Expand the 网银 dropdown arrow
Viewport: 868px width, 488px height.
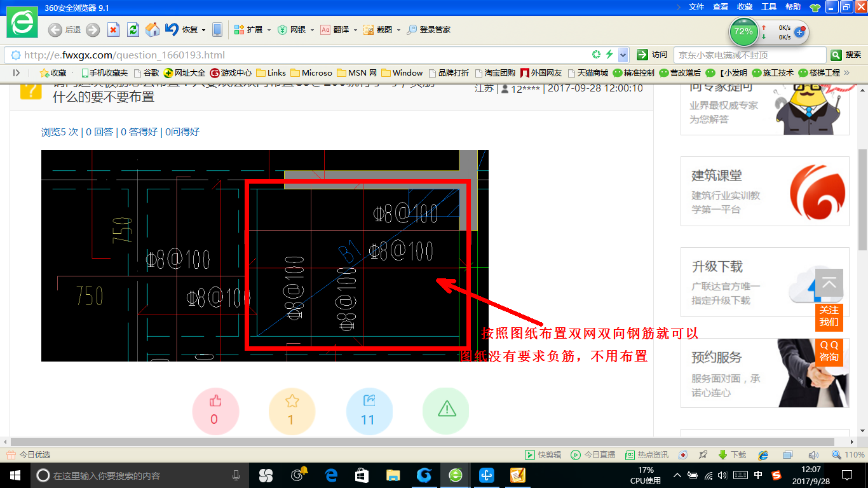312,30
